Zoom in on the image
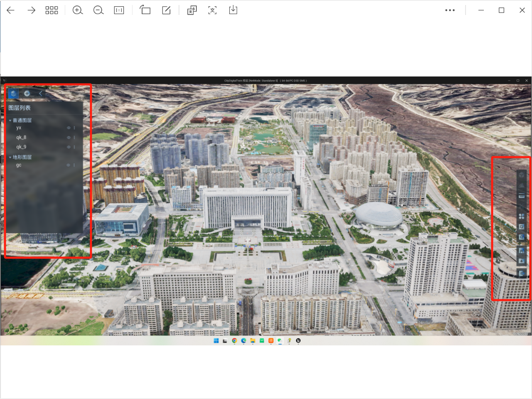The width and height of the screenshot is (532, 399). [x=78, y=10]
